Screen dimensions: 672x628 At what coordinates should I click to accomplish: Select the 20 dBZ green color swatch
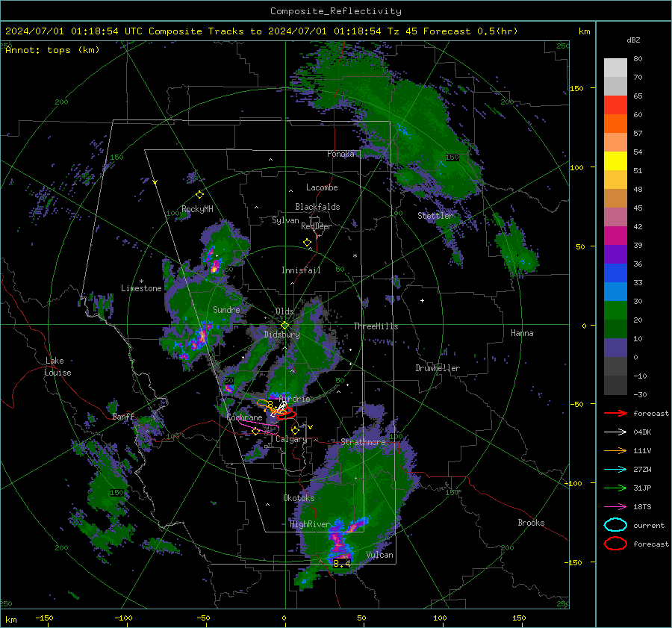[x=615, y=310]
